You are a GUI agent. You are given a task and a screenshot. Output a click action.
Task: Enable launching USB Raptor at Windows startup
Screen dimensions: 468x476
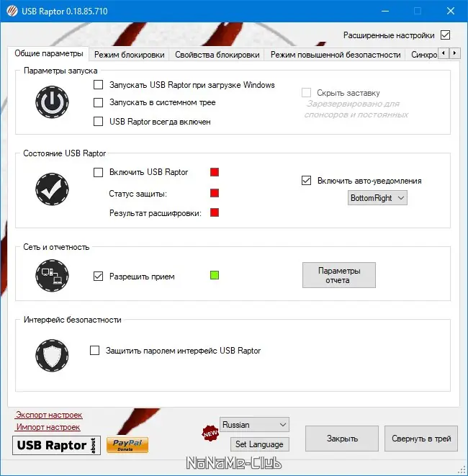(x=98, y=85)
